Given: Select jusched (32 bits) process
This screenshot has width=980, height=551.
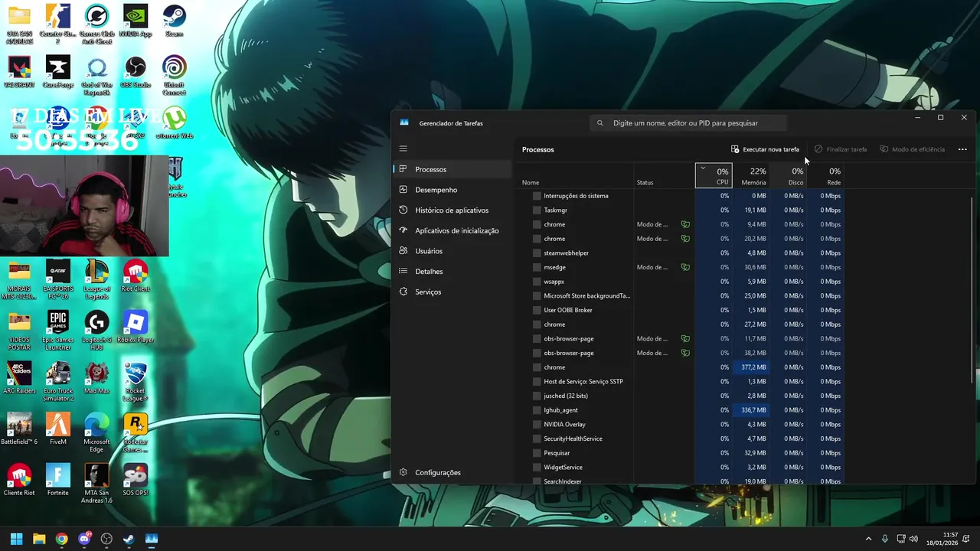Looking at the screenshot, I should click(x=681, y=396).
